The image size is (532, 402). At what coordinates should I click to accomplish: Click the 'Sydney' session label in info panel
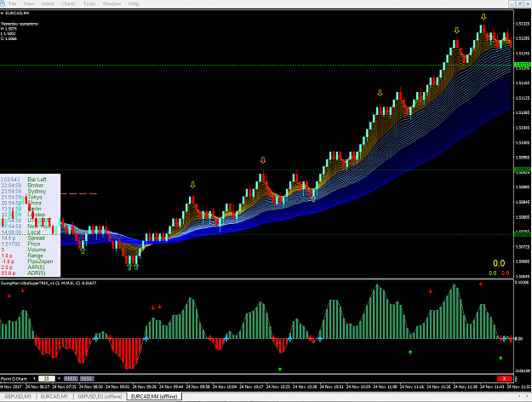point(37,191)
